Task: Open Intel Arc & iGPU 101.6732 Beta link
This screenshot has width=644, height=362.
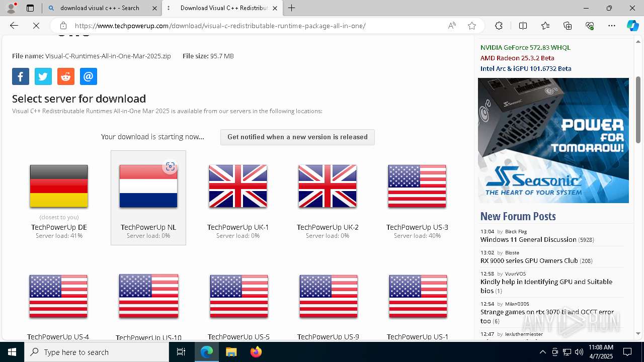Action: [x=526, y=69]
